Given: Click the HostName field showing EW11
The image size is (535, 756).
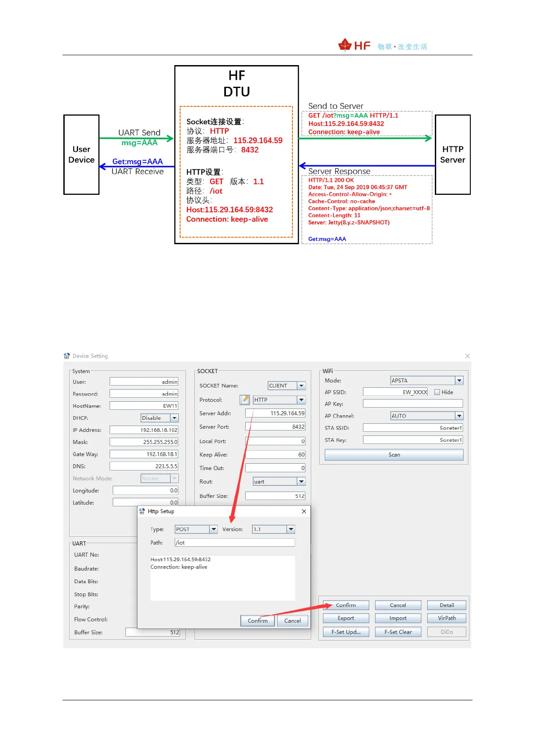Looking at the screenshot, I should 144,406.
